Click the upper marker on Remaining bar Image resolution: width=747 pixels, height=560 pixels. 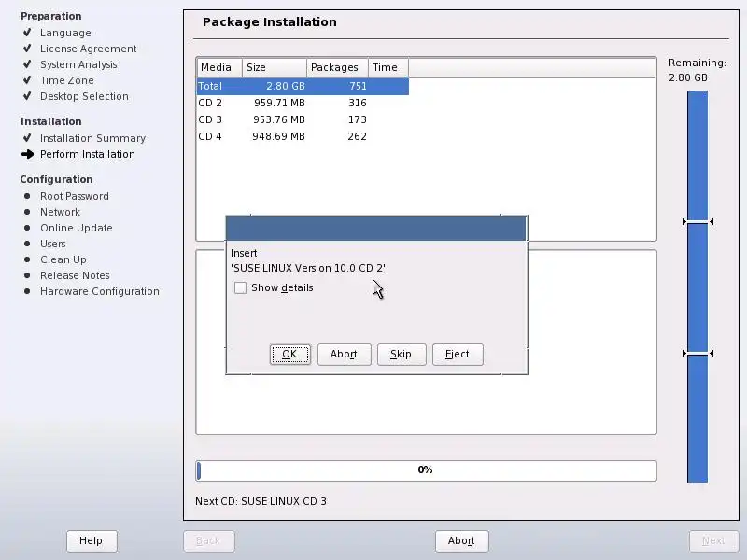click(x=698, y=222)
